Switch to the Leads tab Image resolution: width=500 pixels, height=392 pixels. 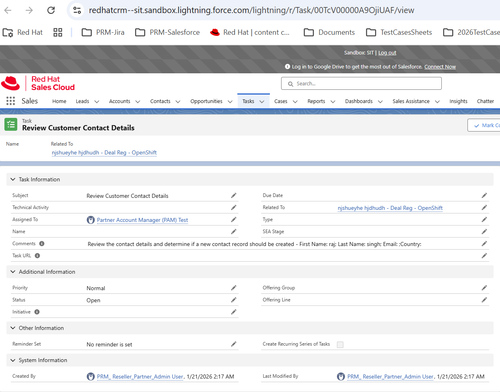(x=82, y=101)
